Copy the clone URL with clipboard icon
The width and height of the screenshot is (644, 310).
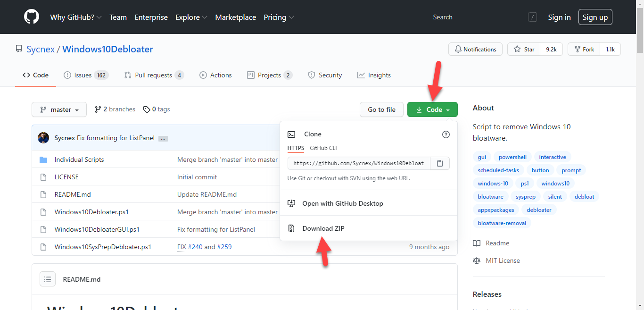coord(439,163)
